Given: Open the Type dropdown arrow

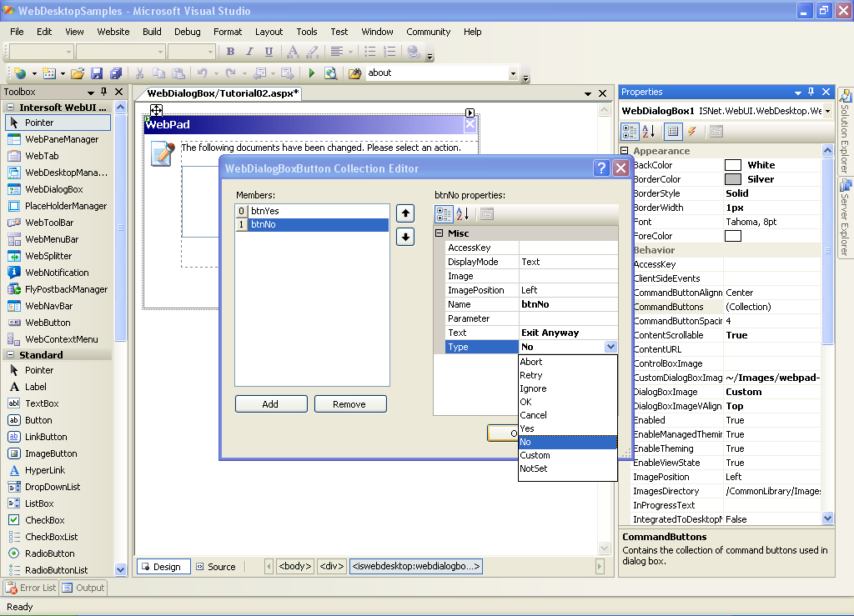Looking at the screenshot, I should [x=610, y=347].
